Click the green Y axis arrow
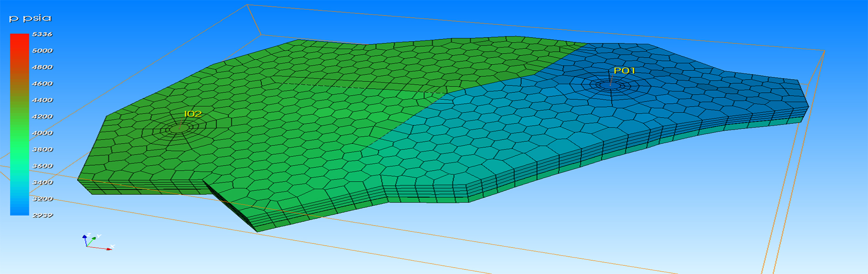Screen dimensions: 868x274 pos(93,238)
